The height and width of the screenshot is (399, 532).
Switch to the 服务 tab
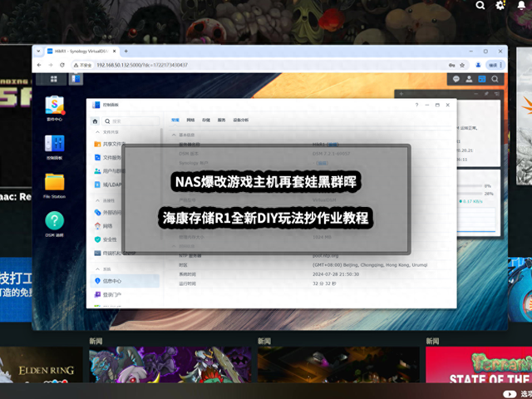221,120
